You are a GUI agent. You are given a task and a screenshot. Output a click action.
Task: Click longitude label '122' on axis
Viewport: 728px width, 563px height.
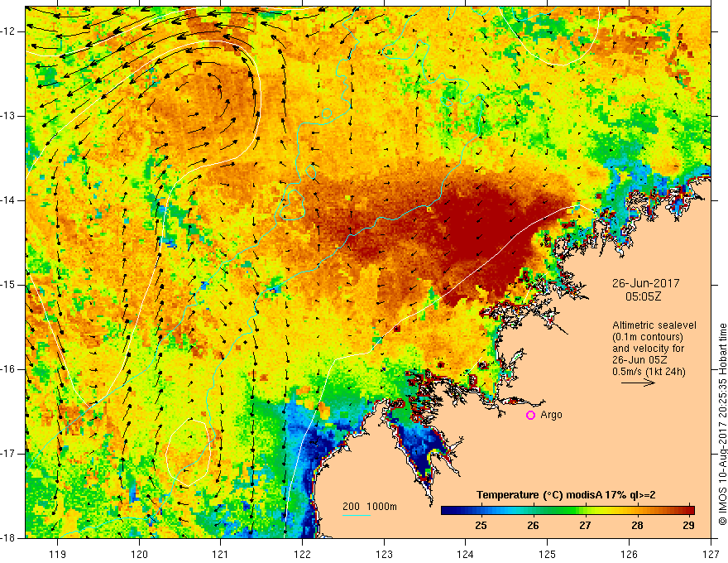(x=302, y=554)
